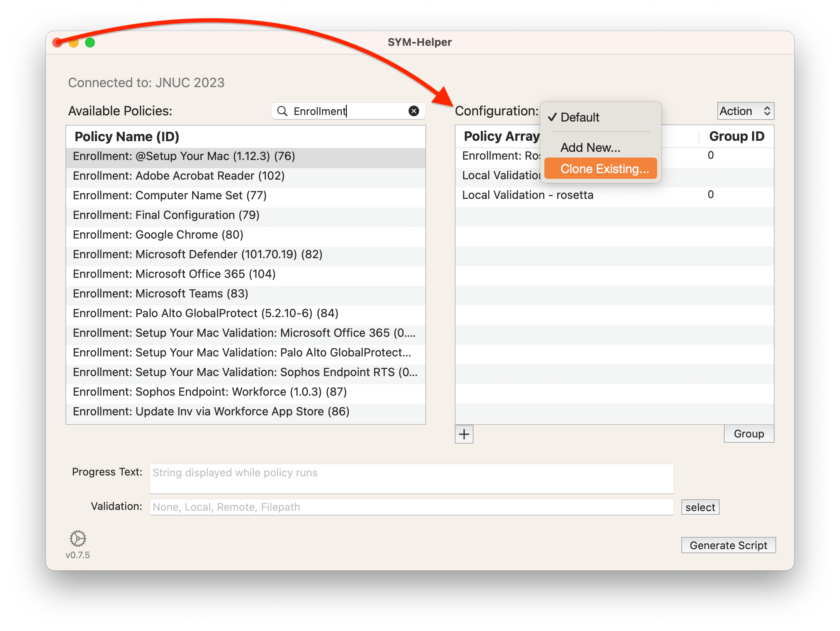Clear the Enrollment search with the X icon

point(414,111)
